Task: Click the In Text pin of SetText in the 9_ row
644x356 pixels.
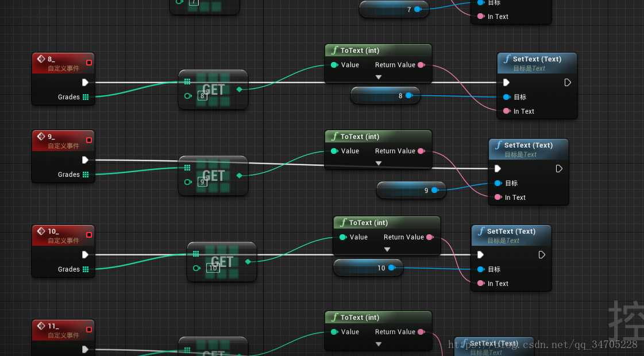Action: [x=498, y=197]
